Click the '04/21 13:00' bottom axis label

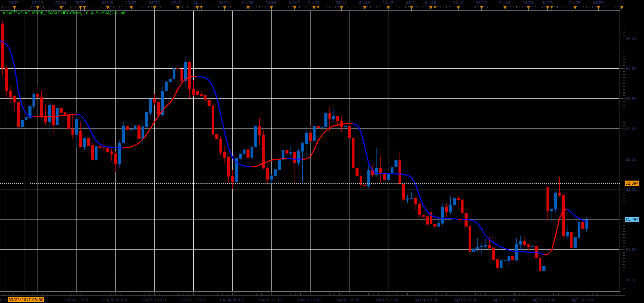[x=543, y=300]
